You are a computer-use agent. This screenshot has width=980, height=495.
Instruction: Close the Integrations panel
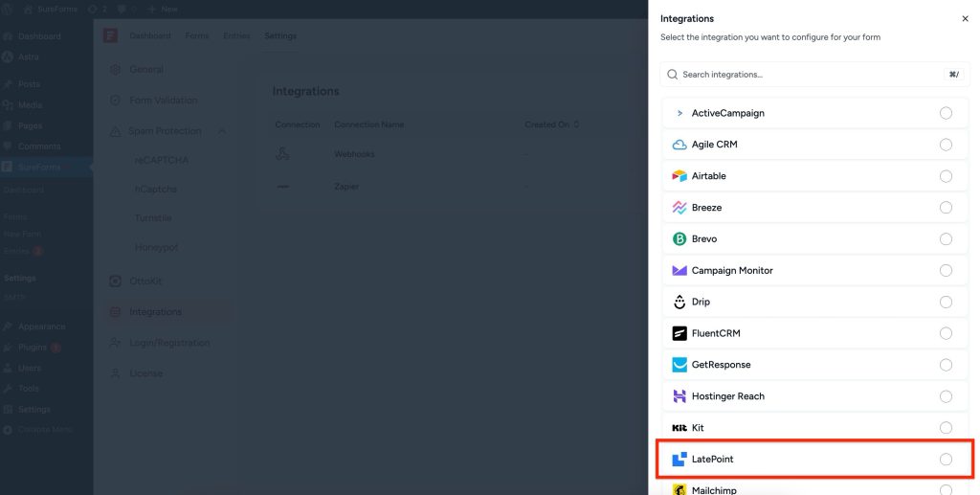(x=965, y=19)
